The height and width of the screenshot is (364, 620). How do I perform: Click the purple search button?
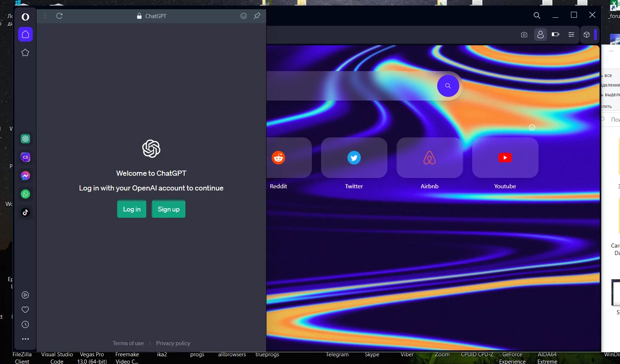(448, 86)
